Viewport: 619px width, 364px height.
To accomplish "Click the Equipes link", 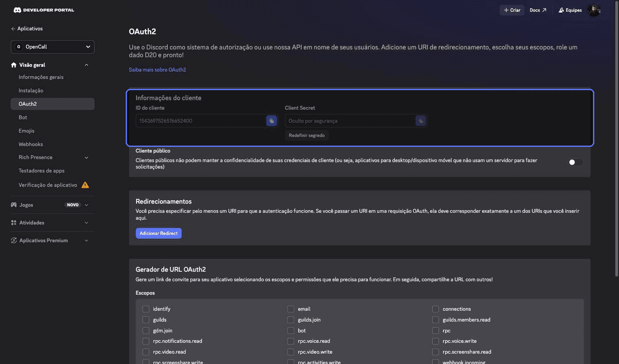I will (570, 10).
